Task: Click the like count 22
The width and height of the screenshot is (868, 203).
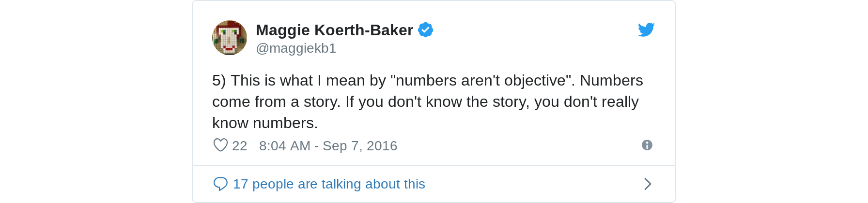Action: coord(240,145)
